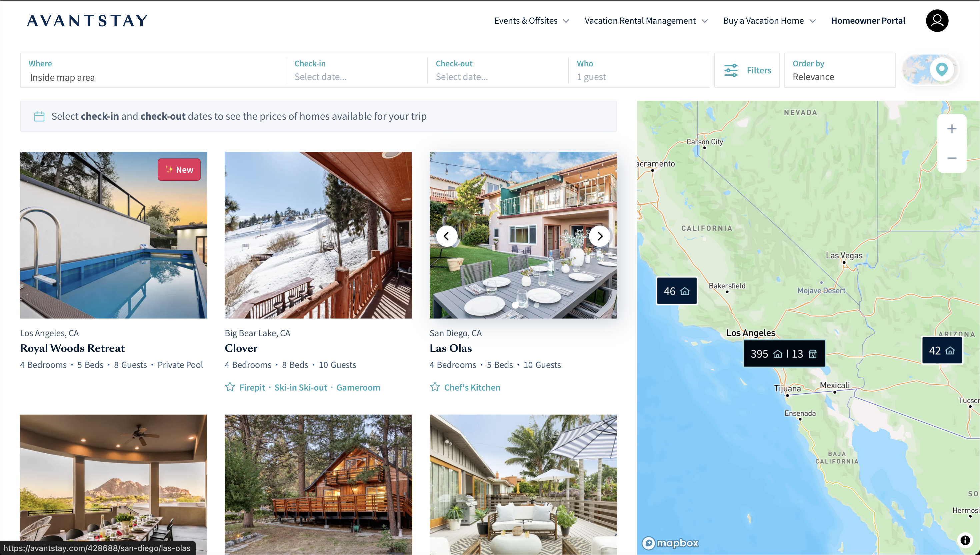Click the Big Bear Lake, CA location text
Screen dimensions: 980x555
[x=257, y=333]
